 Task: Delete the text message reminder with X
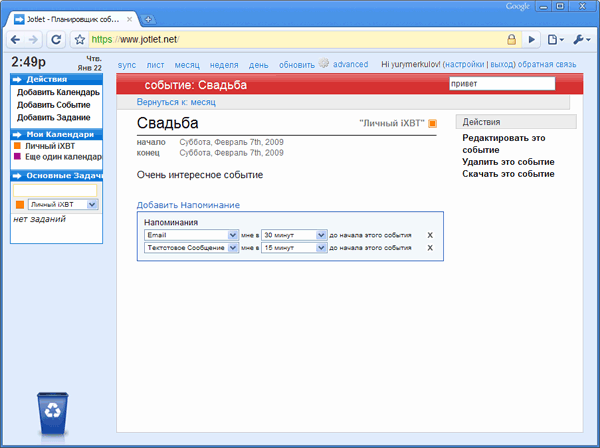430,248
